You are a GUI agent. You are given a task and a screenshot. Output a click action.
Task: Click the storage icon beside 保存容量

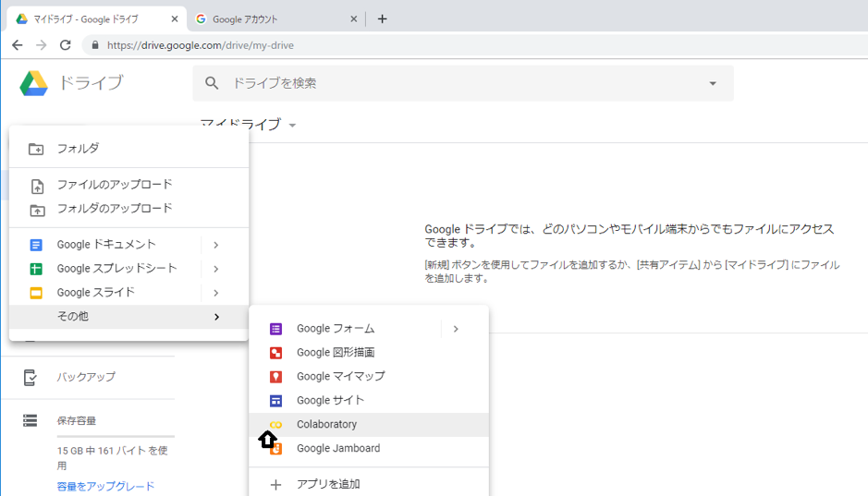30,421
